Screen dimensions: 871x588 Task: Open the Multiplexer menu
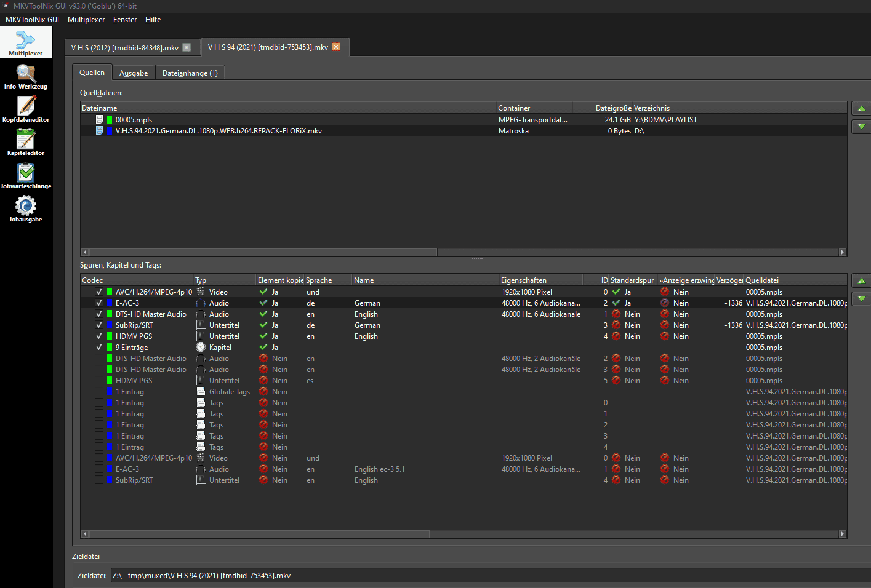(86, 20)
